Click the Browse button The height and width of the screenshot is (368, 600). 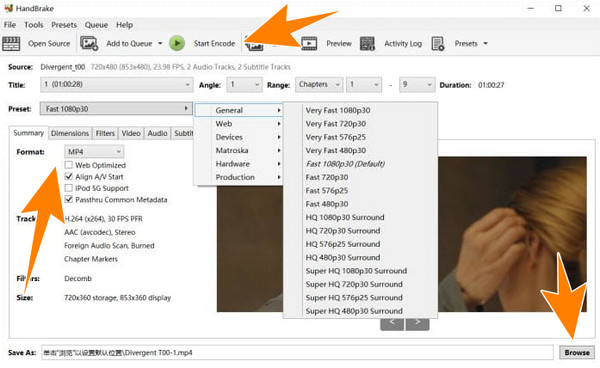(577, 352)
